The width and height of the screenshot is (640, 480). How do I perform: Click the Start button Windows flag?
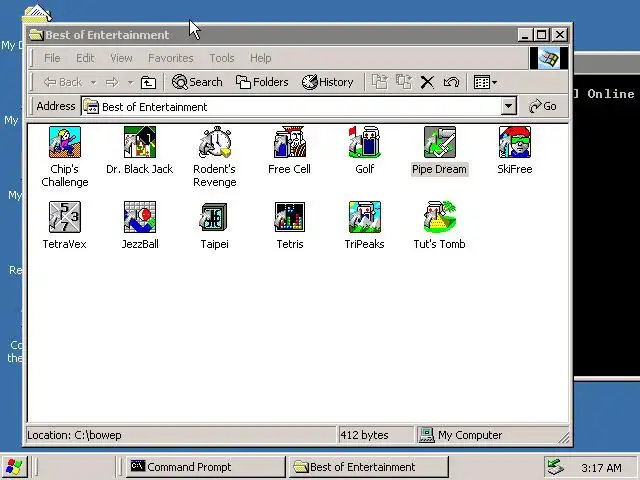[14, 467]
